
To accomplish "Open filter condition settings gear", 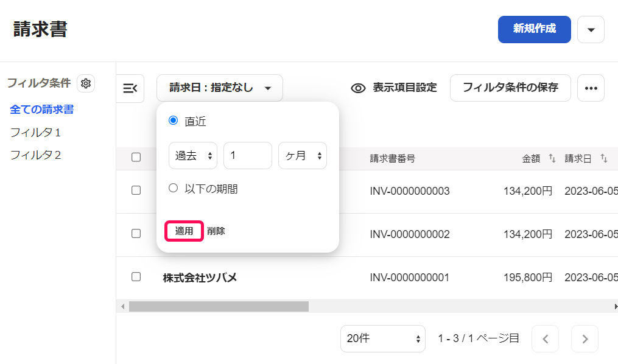I will [85, 83].
